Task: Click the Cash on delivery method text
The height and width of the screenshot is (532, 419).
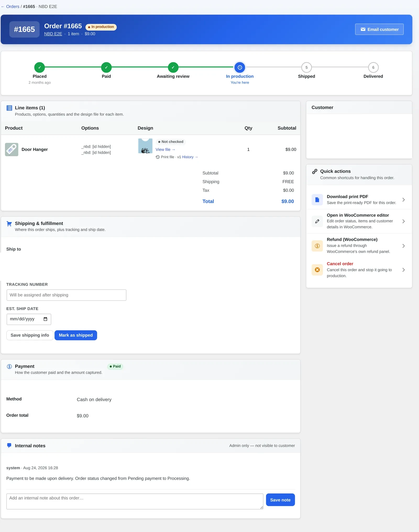Action: tap(94, 400)
